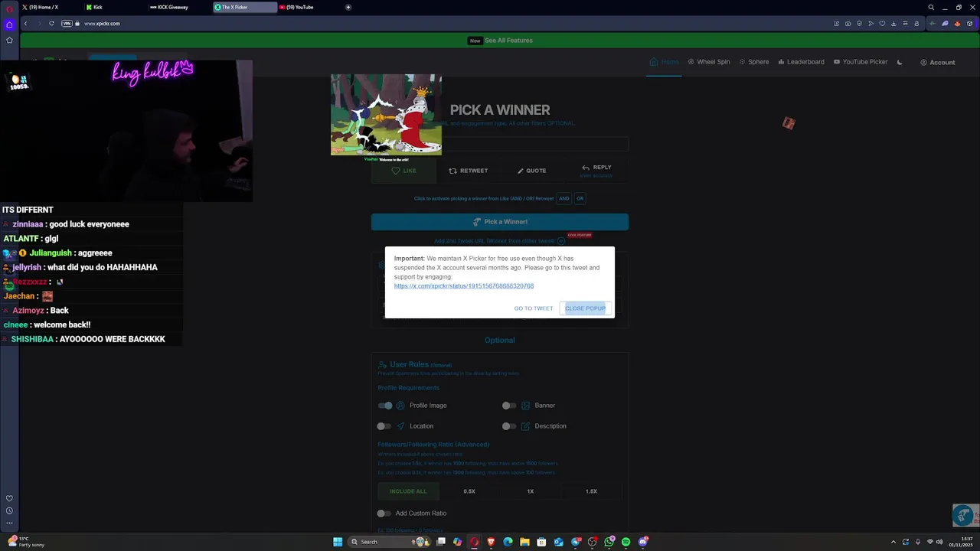Select the RETWEET engagement type

pos(468,171)
